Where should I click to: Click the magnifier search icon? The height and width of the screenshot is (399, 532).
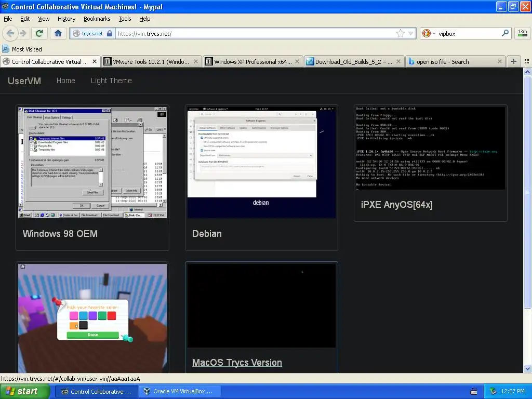[505, 33]
